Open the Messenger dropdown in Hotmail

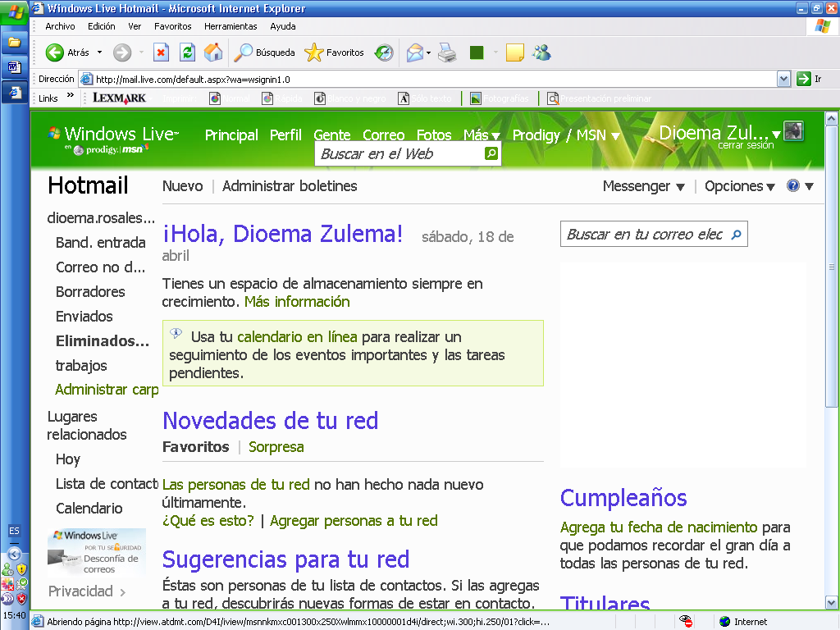click(x=643, y=186)
